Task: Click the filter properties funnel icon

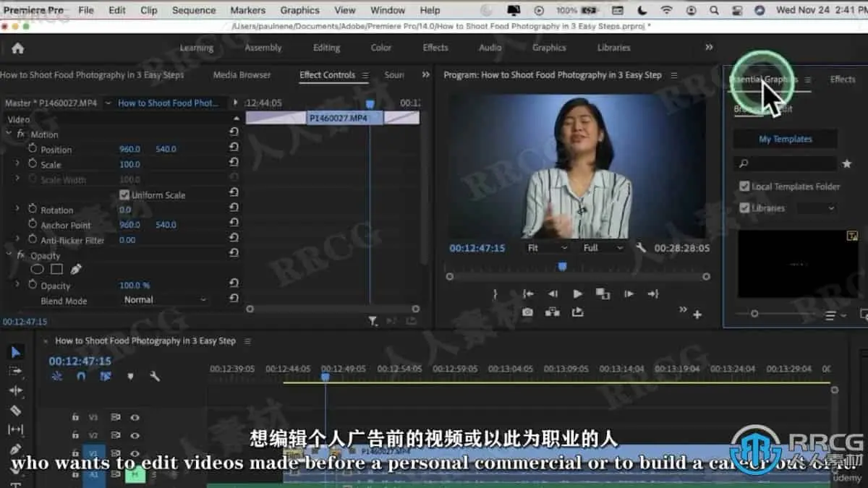Action: pos(373,321)
